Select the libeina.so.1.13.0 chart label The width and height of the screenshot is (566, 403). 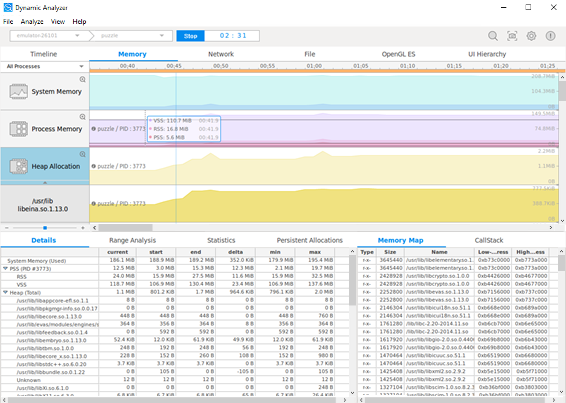43,205
